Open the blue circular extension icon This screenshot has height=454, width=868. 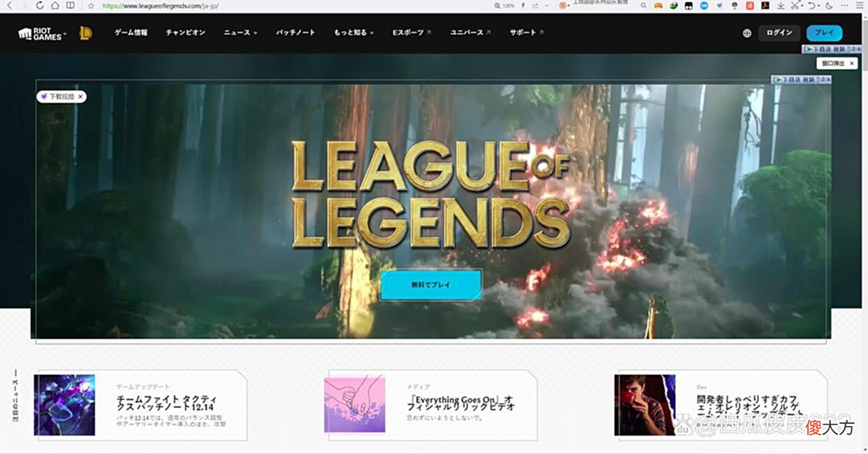tap(704, 6)
